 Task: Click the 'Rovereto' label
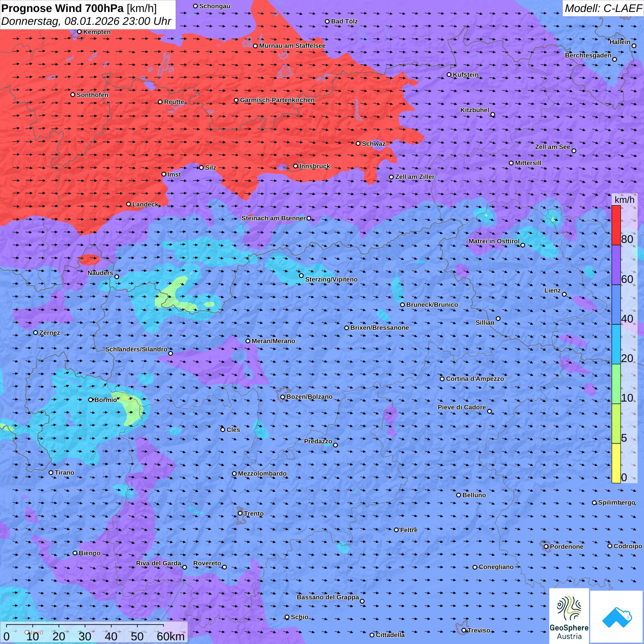207,563
